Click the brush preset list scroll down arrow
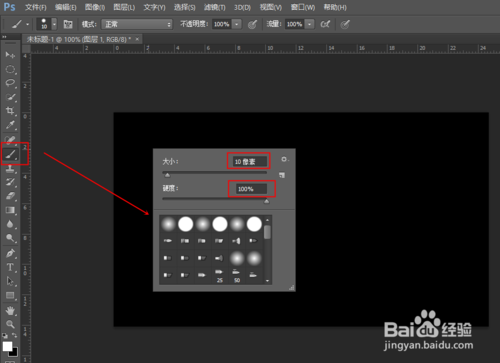The image size is (500, 363). click(x=267, y=281)
